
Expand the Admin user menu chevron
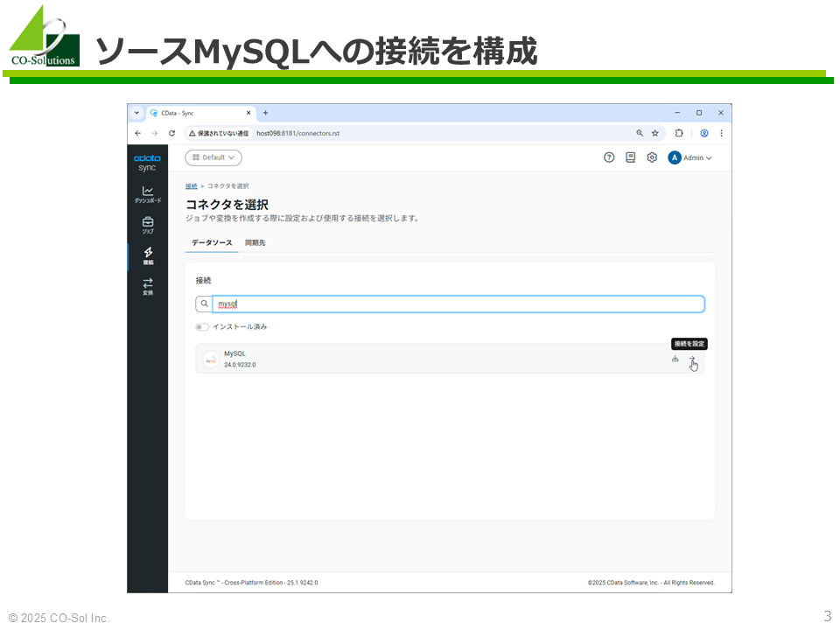click(x=710, y=158)
